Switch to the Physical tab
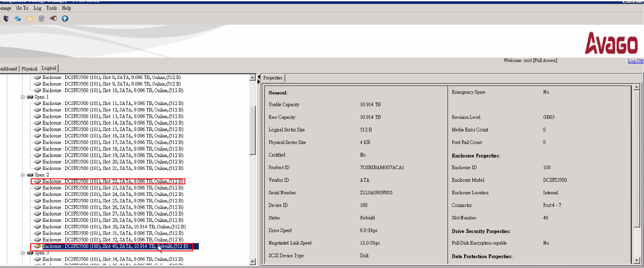 pyautogui.click(x=29, y=68)
